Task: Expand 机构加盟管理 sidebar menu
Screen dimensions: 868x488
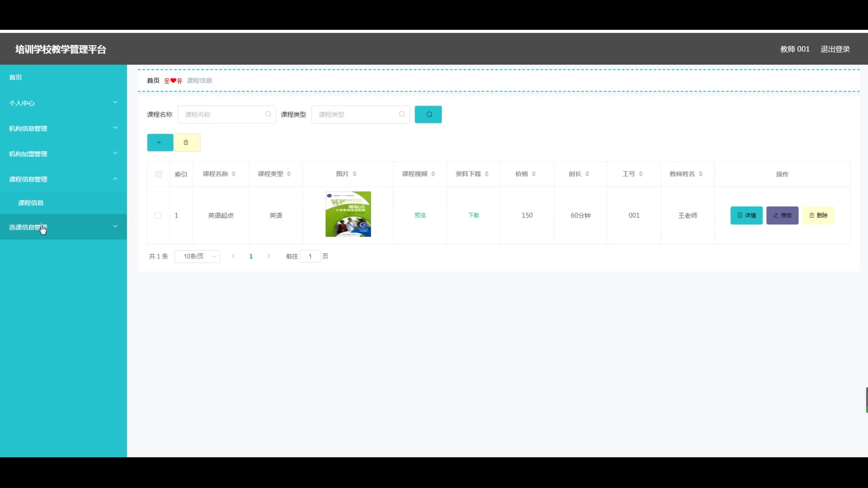Action: click(x=63, y=154)
